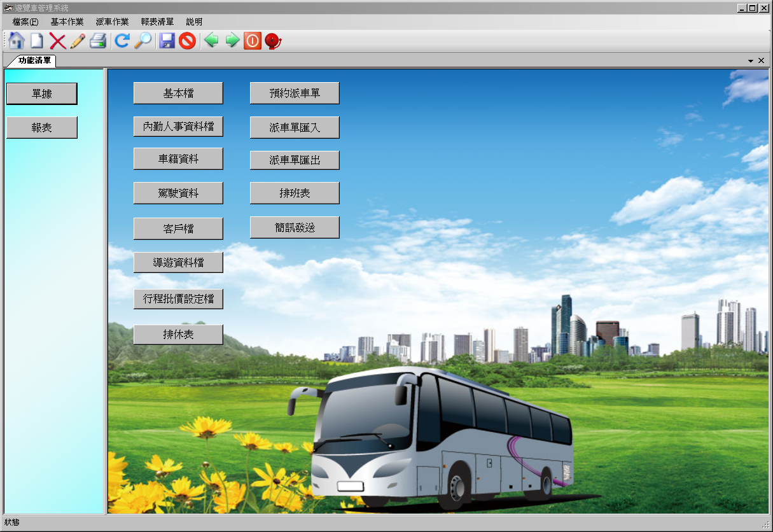
Task: Open the tab list dropdown arrow
Action: [751, 60]
